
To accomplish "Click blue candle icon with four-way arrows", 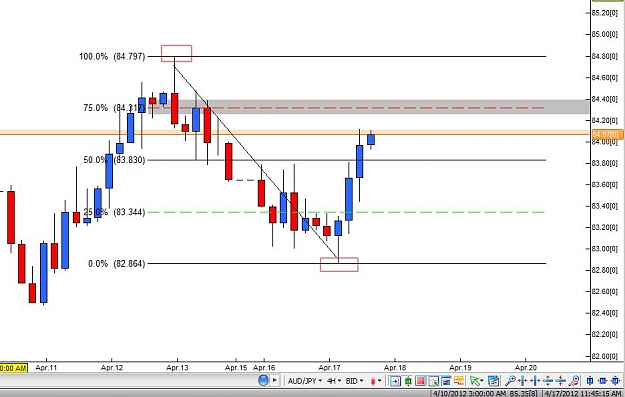I will coord(616,381).
